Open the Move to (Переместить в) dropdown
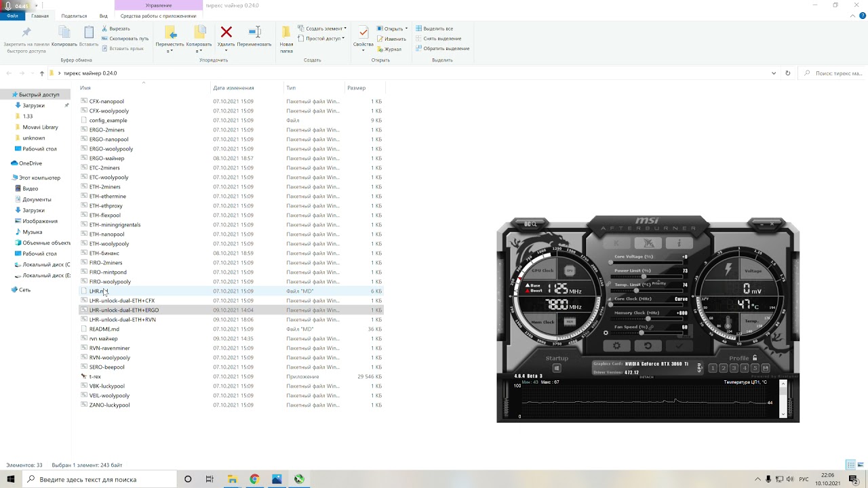This screenshot has width=868, height=488. (170, 39)
